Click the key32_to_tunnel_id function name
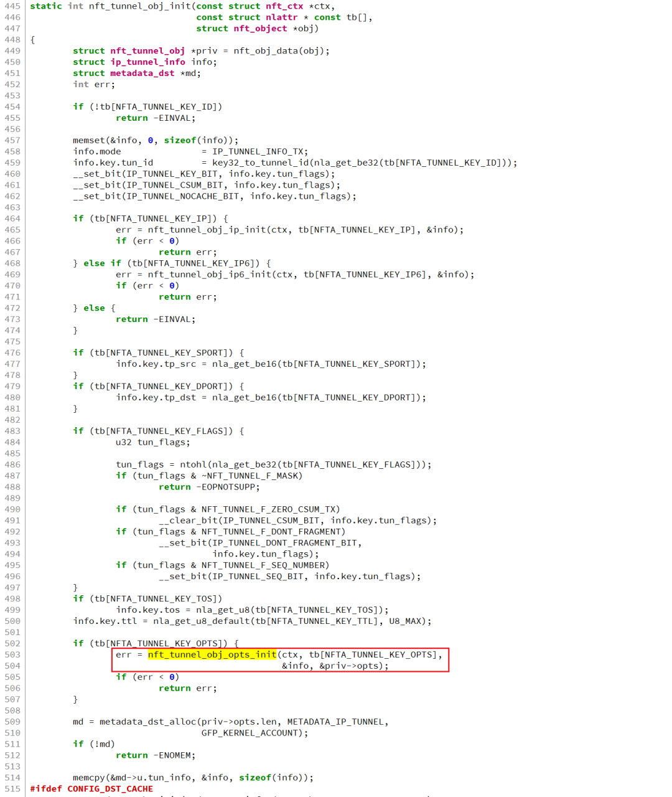 tap(261, 163)
